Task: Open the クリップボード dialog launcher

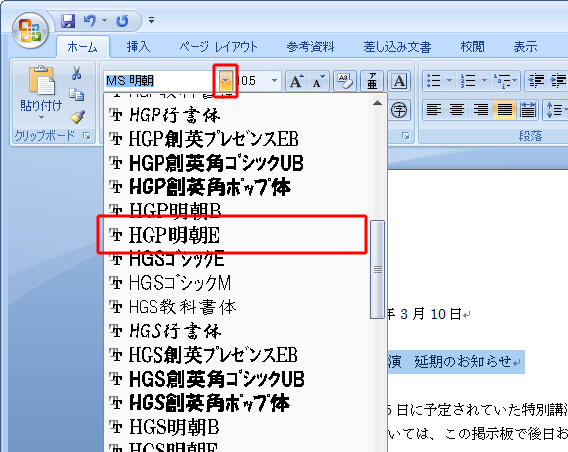Action: [87, 136]
